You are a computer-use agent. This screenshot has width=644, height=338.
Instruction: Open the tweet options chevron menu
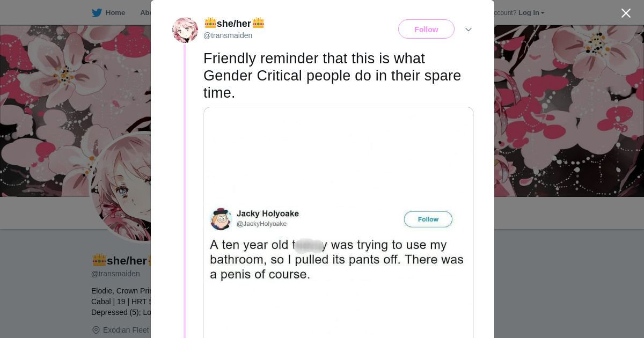pyautogui.click(x=468, y=30)
